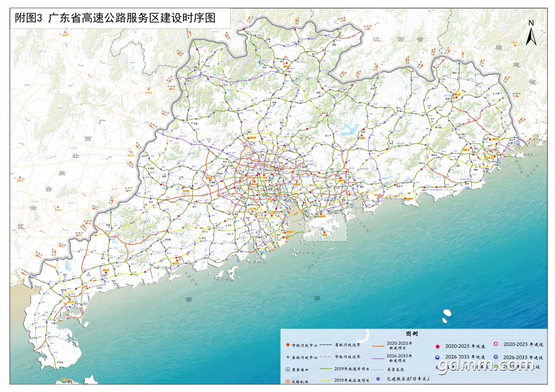The width and height of the screenshot is (555, 392).
Task: Click the map title 附图3 广东省高速公路服务区建设时序图
Action: click(114, 18)
